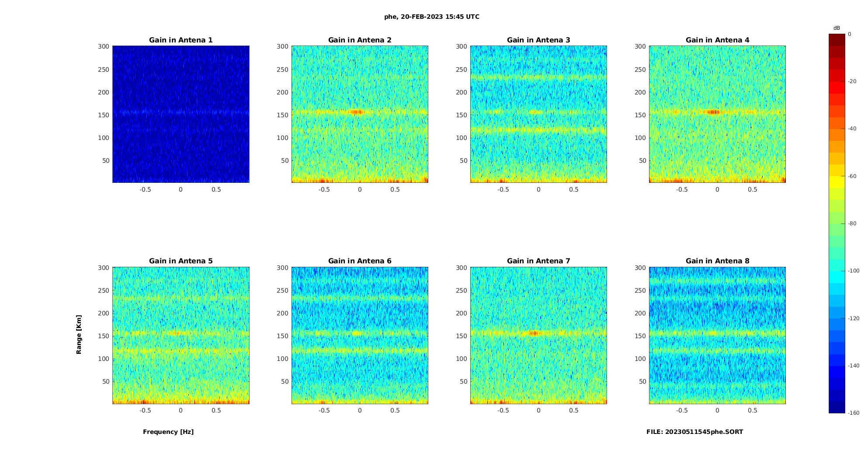Click the FILE: 20230511545phe.SORT text

point(694,432)
